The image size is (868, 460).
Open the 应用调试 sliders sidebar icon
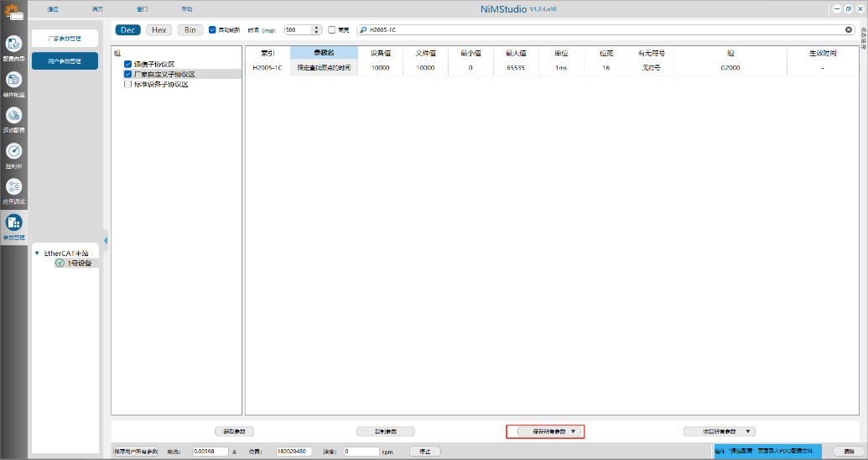tap(14, 187)
